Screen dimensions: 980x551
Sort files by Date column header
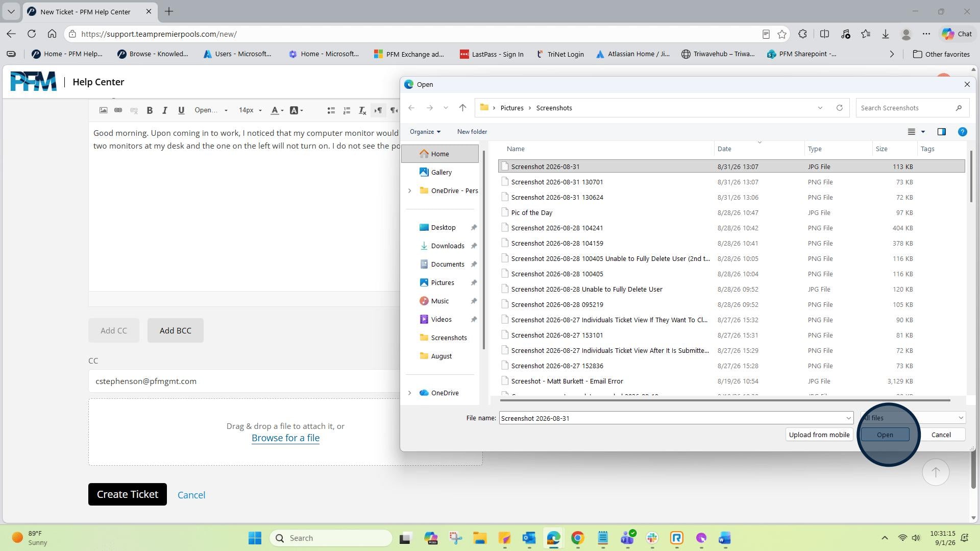[724, 149]
